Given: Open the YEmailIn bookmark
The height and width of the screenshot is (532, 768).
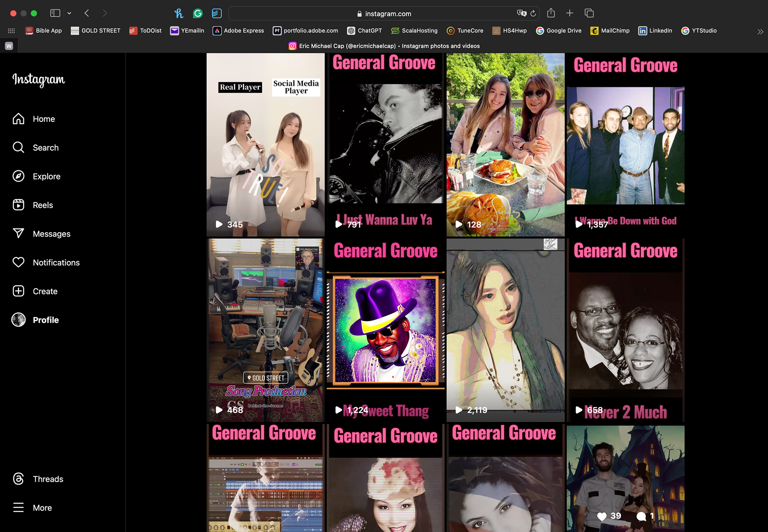Looking at the screenshot, I should tap(187, 31).
